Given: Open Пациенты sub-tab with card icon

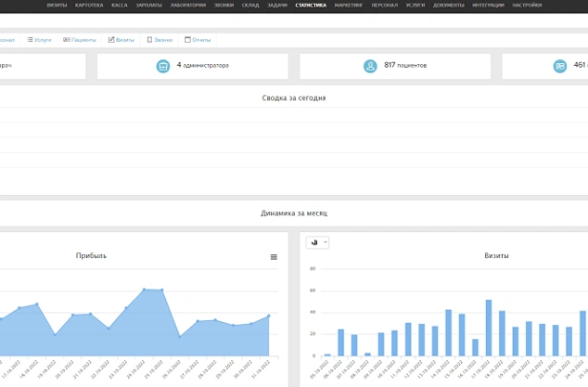Looking at the screenshot, I should tap(79, 40).
